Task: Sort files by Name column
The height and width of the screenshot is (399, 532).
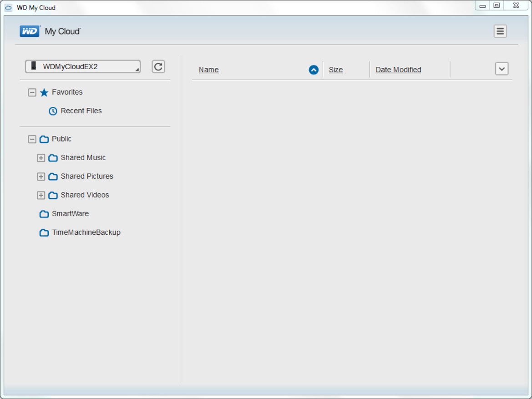Action: [209, 70]
